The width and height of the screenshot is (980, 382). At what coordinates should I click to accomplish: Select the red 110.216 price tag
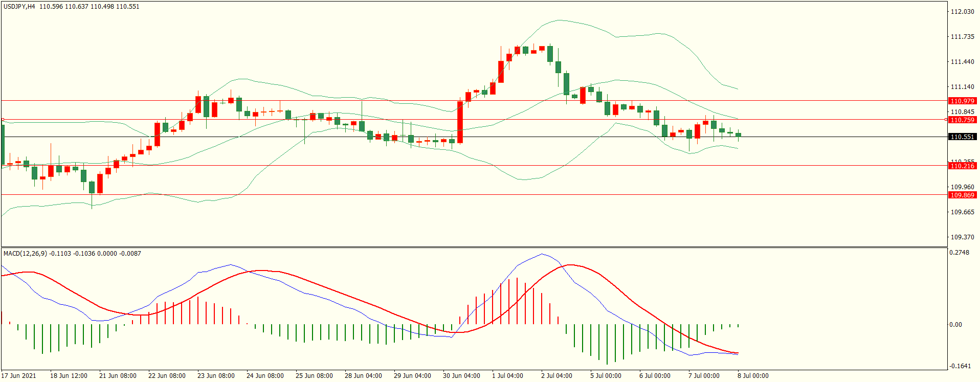coord(962,166)
